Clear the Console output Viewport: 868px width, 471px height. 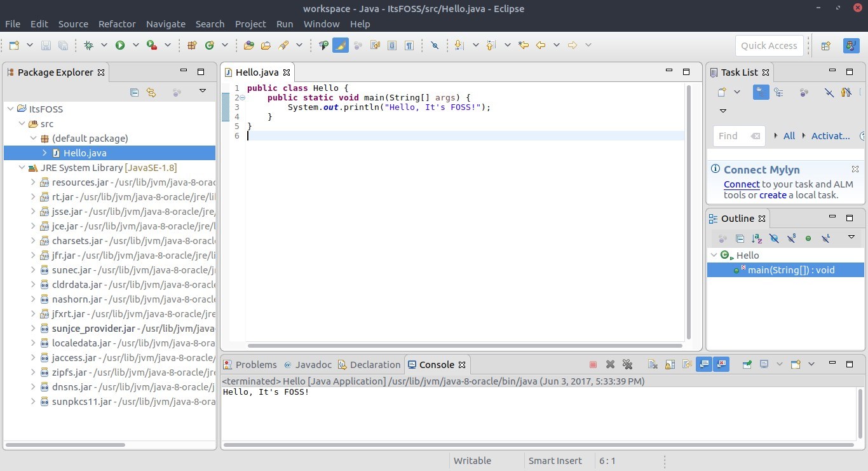click(x=652, y=364)
